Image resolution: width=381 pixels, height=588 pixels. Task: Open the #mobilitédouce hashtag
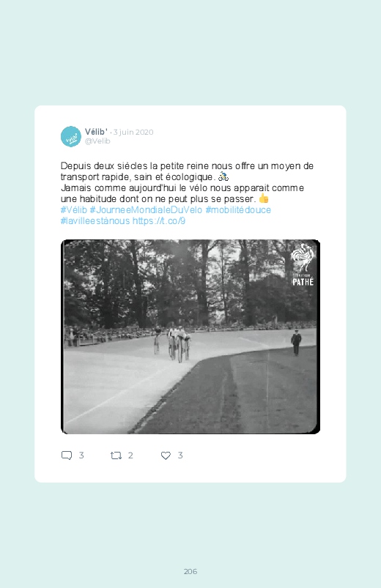point(238,209)
